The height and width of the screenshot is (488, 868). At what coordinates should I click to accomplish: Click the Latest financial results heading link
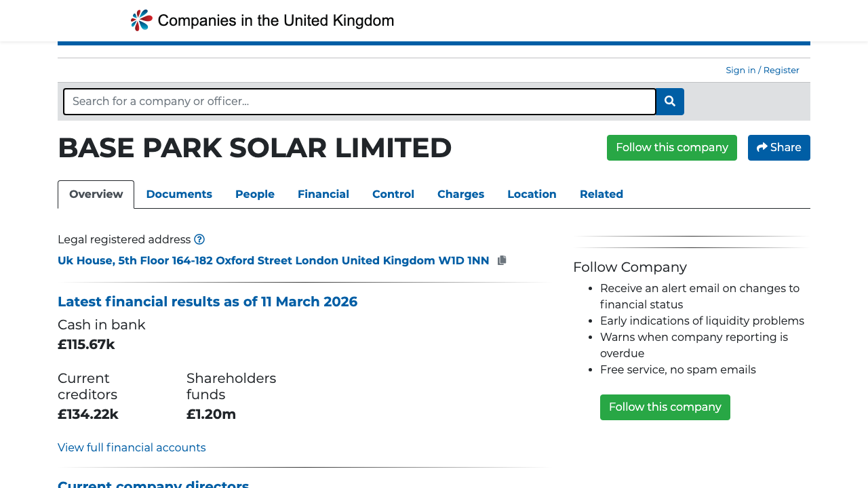click(208, 302)
